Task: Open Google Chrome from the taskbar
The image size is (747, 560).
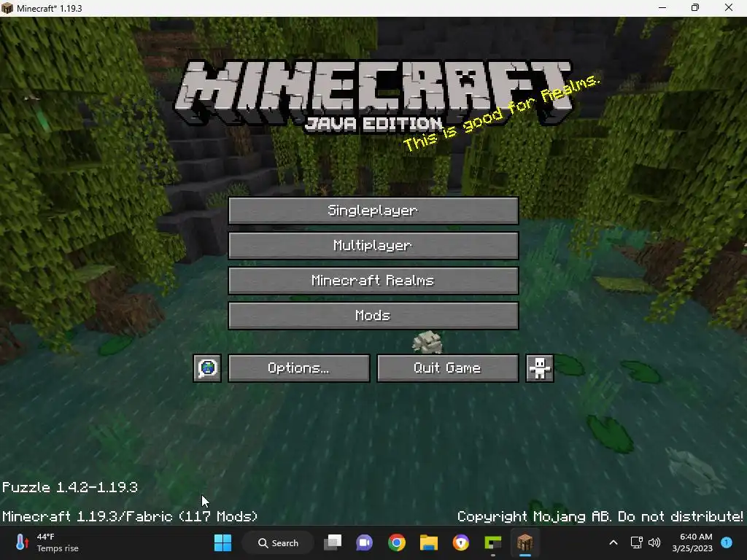Action: (396, 542)
